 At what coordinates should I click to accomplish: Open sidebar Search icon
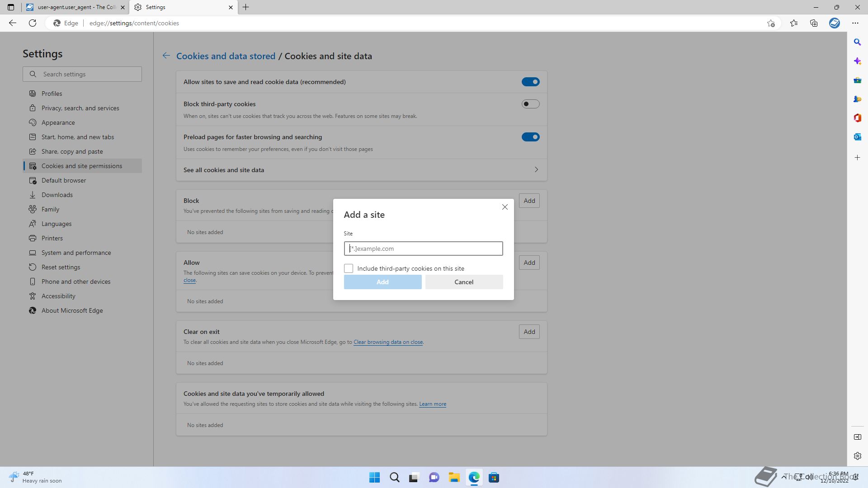(858, 42)
